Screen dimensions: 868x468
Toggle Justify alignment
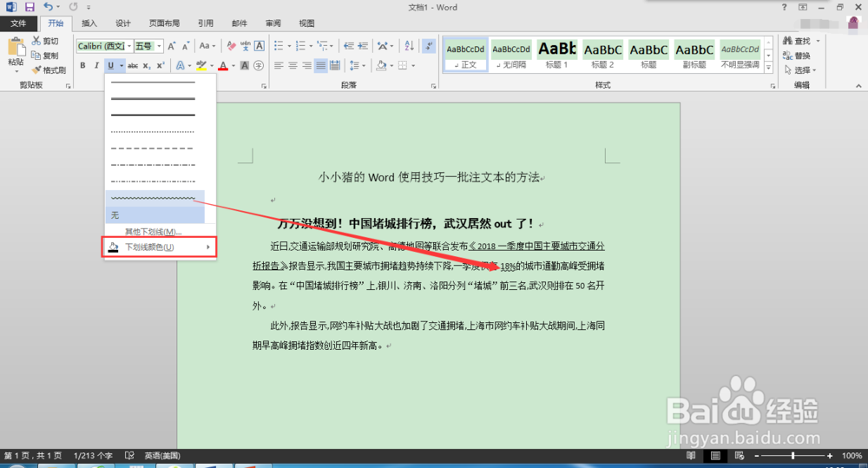320,65
